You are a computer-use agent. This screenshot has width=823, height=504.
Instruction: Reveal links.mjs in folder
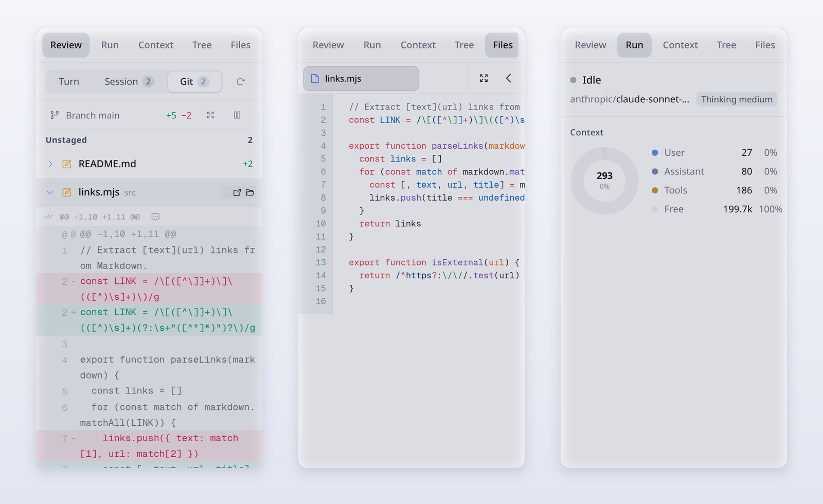tap(250, 192)
